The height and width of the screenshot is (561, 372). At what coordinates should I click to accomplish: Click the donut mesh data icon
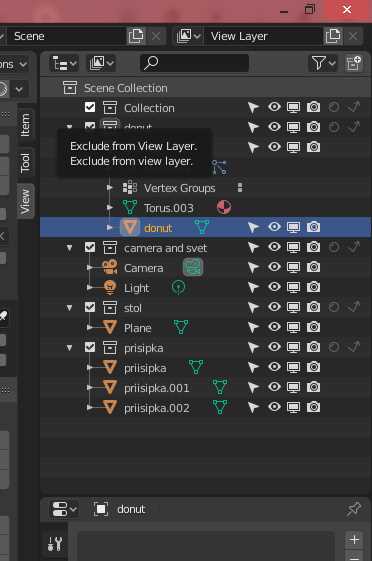point(202,227)
